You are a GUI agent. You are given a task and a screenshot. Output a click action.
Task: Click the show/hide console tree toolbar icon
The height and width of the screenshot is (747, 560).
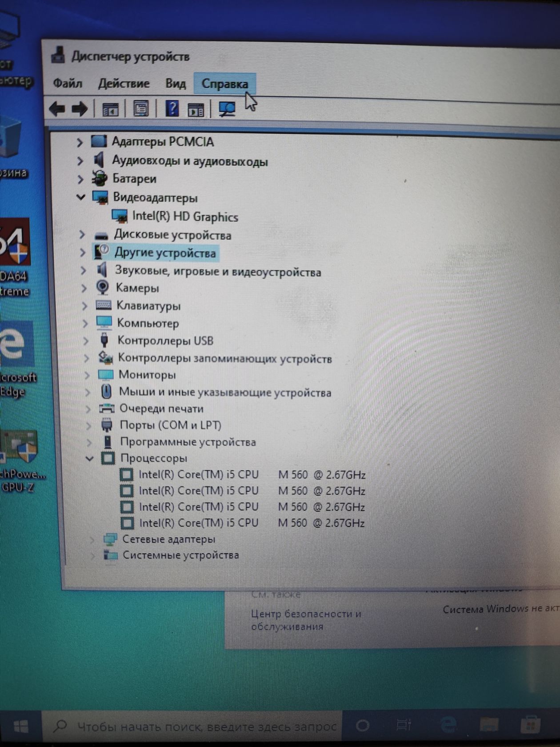pos(110,109)
